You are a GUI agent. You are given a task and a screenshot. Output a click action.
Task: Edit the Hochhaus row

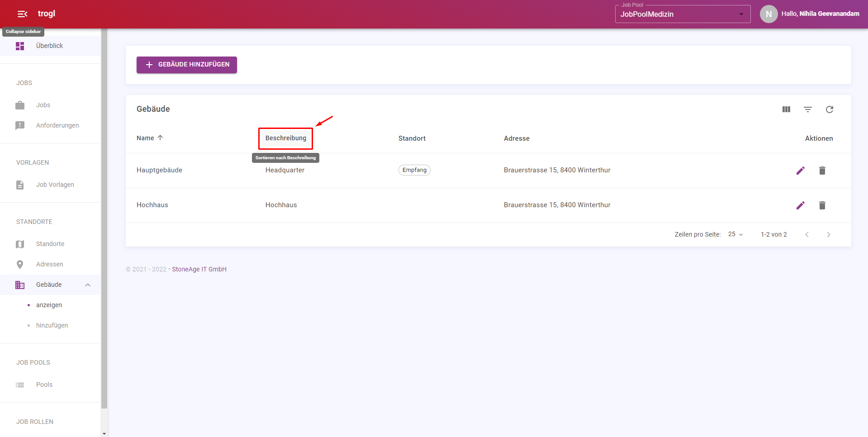click(801, 205)
